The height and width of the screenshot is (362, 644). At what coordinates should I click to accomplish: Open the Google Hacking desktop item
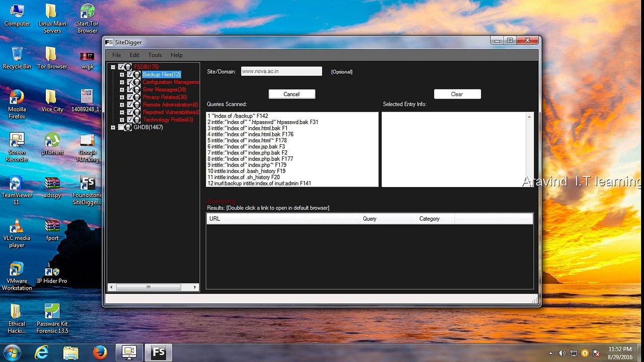pos(87,147)
